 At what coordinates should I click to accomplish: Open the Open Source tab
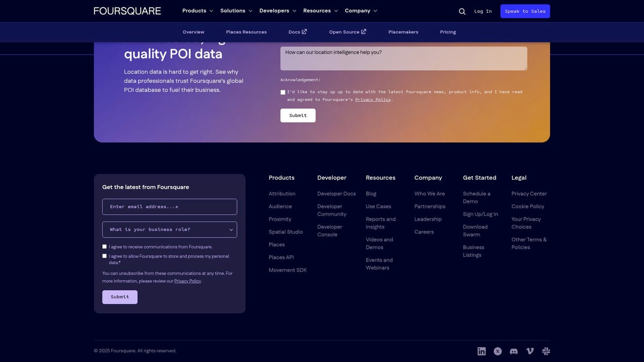(x=348, y=32)
